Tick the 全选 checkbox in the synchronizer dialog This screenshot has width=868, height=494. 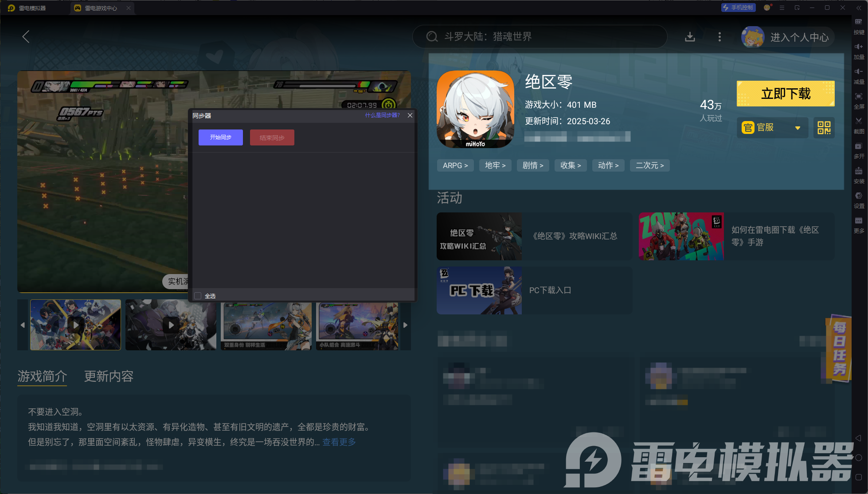[198, 296]
